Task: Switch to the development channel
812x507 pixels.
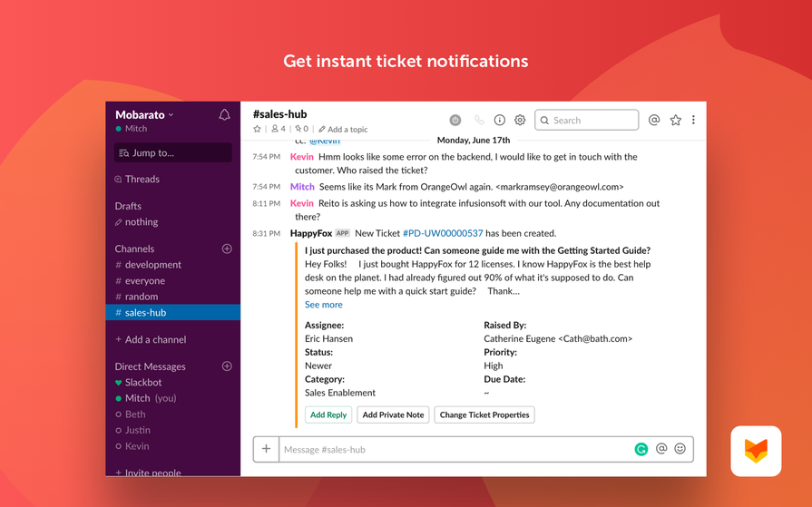Action: (148, 265)
